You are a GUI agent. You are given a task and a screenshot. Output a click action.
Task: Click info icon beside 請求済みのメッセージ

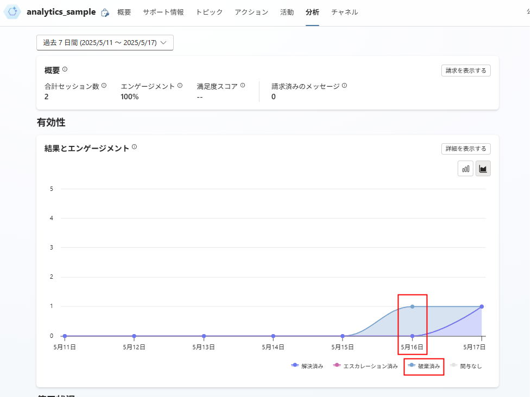(344, 86)
